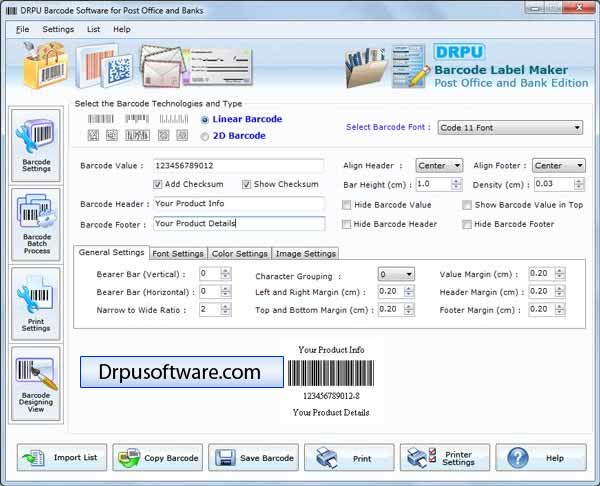This screenshot has height=486, width=600.
Task: Click the Print printer icon button
Action: tap(349, 458)
